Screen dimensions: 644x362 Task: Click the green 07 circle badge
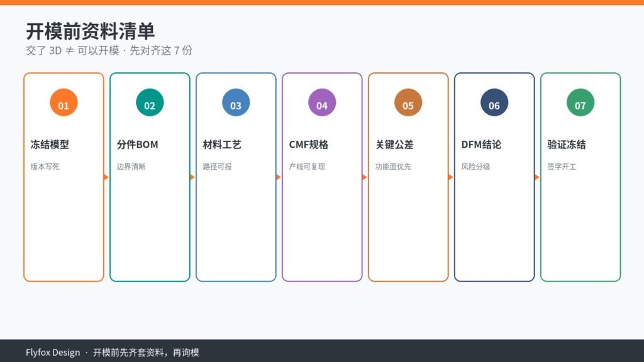click(580, 102)
